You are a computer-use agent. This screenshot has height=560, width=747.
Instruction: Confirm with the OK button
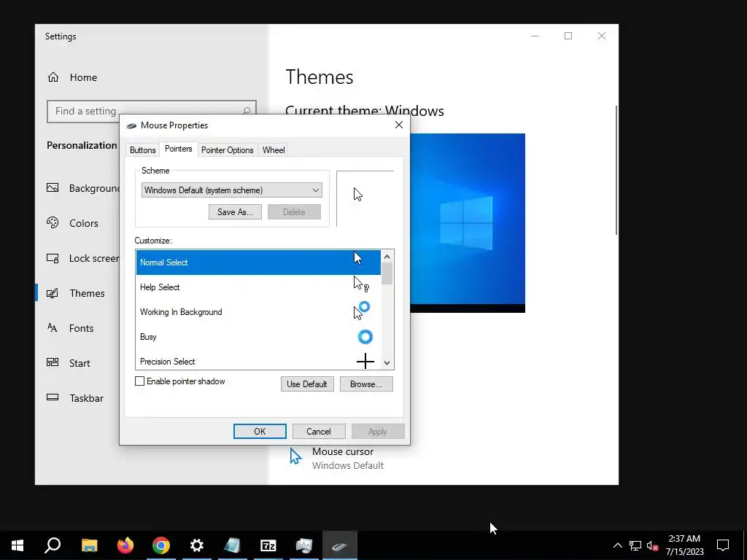[x=260, y=432]
